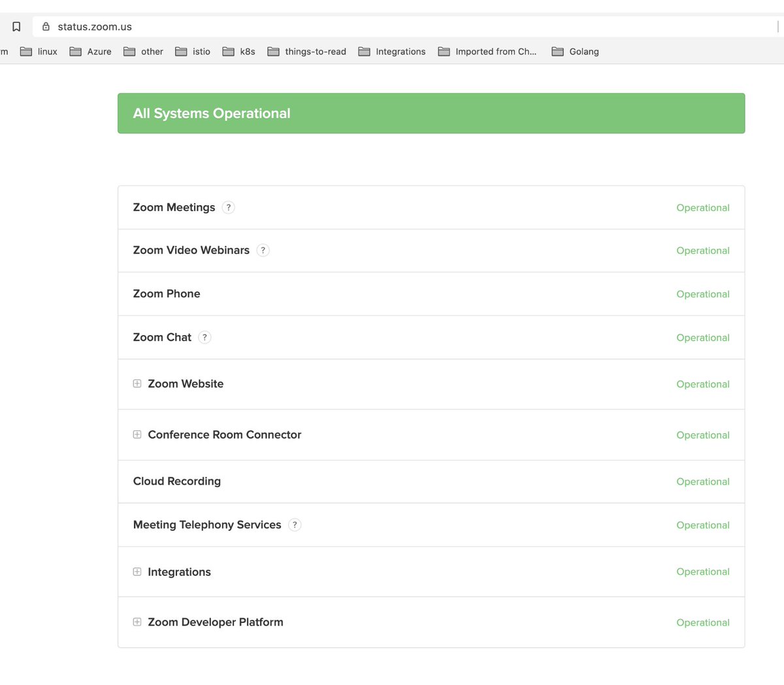Image resolution: width=784 pixels, height=685 pixels.
Task: Open the other bookmarks folder
Action: [143, 52]
